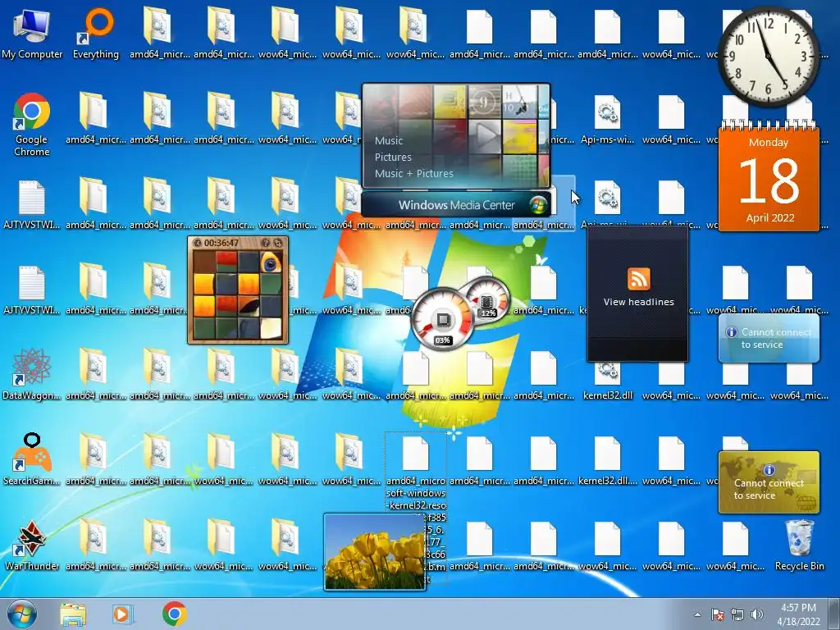840x630 pixels.
Task: Click April 2022 on the calendar gadget
Action: pos(769,217)
